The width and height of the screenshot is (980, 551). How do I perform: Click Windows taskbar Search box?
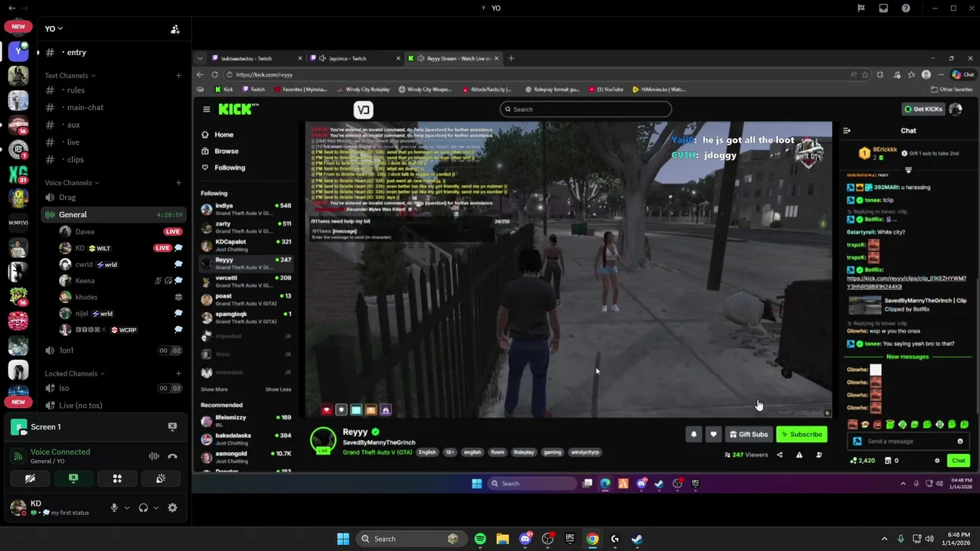pyautogui.click(x=412, y=539)
